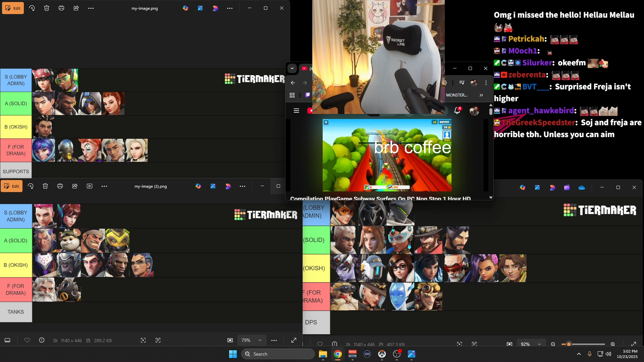Toggle fullscreen in 79% zoom Photos window

[x=294, y=340]
